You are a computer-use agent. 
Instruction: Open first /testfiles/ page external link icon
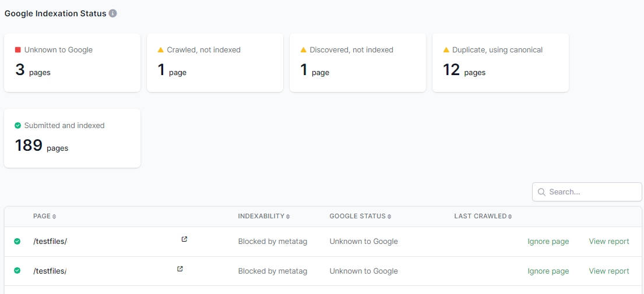click(184, 239)
